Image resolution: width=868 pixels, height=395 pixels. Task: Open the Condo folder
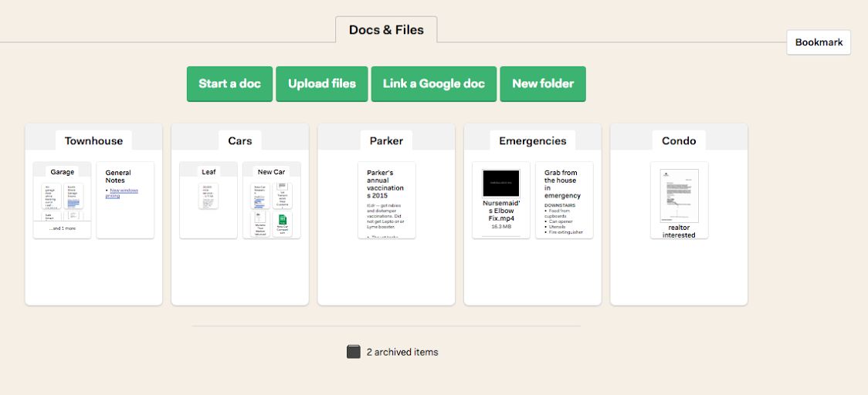click(679, 141)
